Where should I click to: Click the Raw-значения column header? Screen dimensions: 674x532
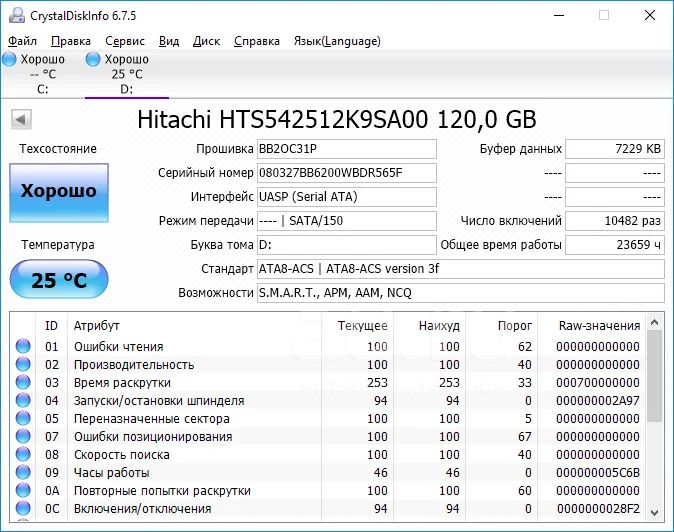coord(591,326)
